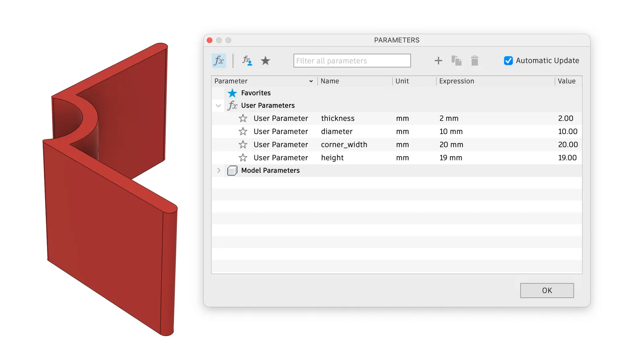Collapse the User Parameters group
The width and height of the screenshot is (644, 358).
(x=218, y=106)
